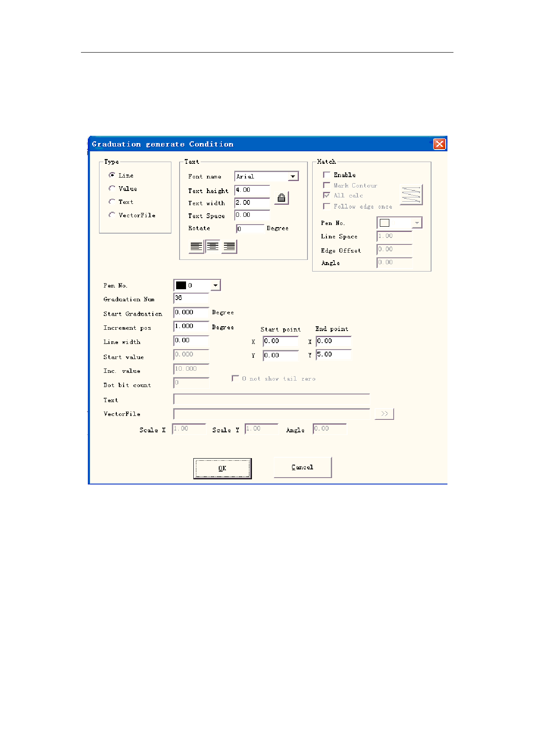The height and width of the screenshot is (756, 534).
Task: Click the hatch pattern type icon
Action: click(x=411, y=195)
